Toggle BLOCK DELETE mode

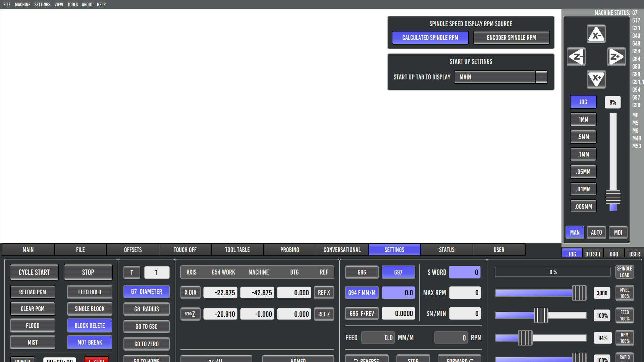(x=90, y=325)
